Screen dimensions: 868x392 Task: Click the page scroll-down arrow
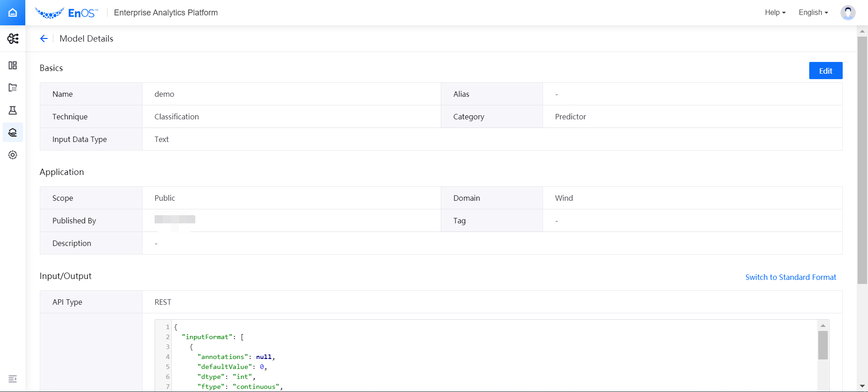862,386
